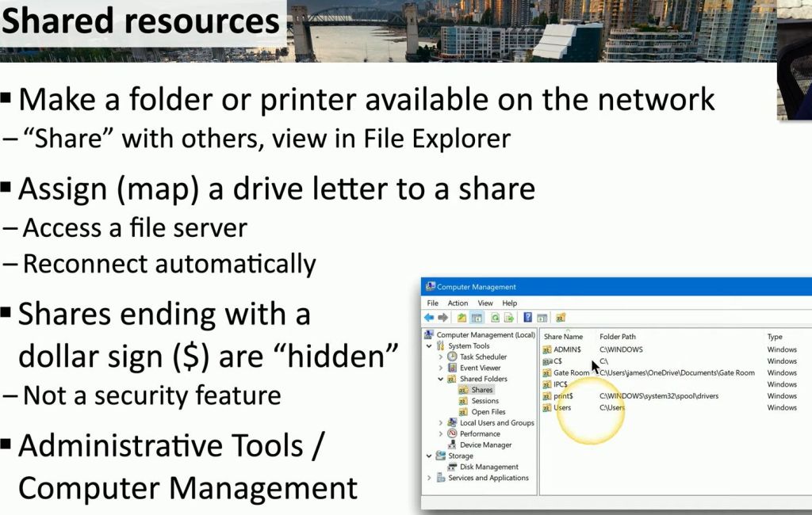Expand the Services and Applications node
The height and width of the screenshot is (515, 812).
click(430, 479)
